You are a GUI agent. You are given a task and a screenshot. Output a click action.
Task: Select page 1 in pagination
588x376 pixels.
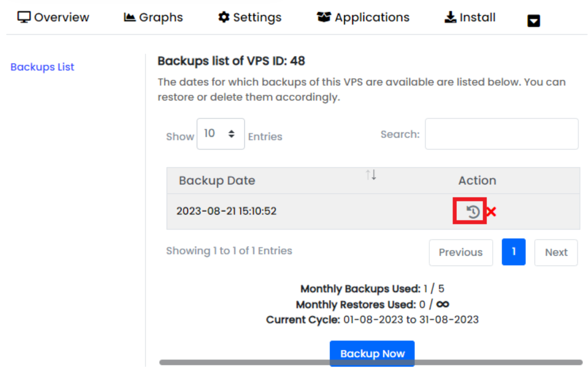(x=513, y=252)
